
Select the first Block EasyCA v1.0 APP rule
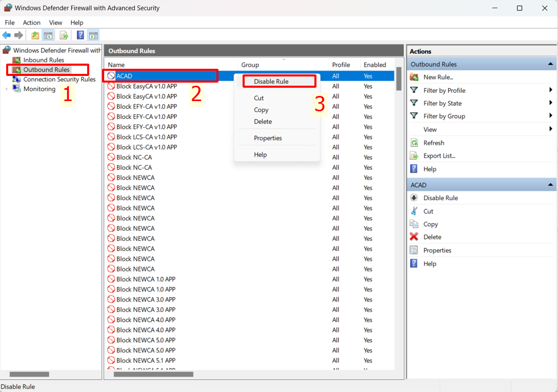click(x=250, y=86)
